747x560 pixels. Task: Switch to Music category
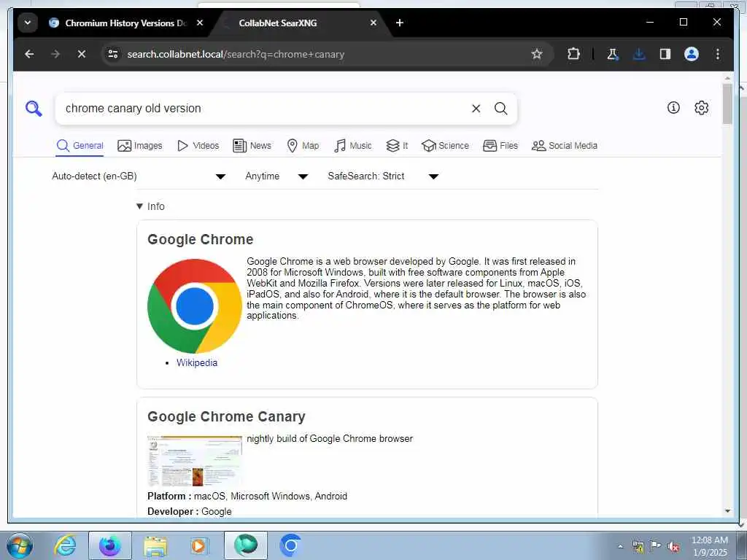click(352, 146)
